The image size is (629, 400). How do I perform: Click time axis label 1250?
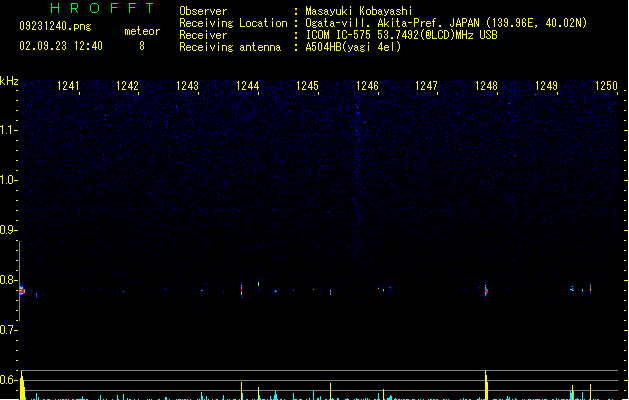pos(606,86)
